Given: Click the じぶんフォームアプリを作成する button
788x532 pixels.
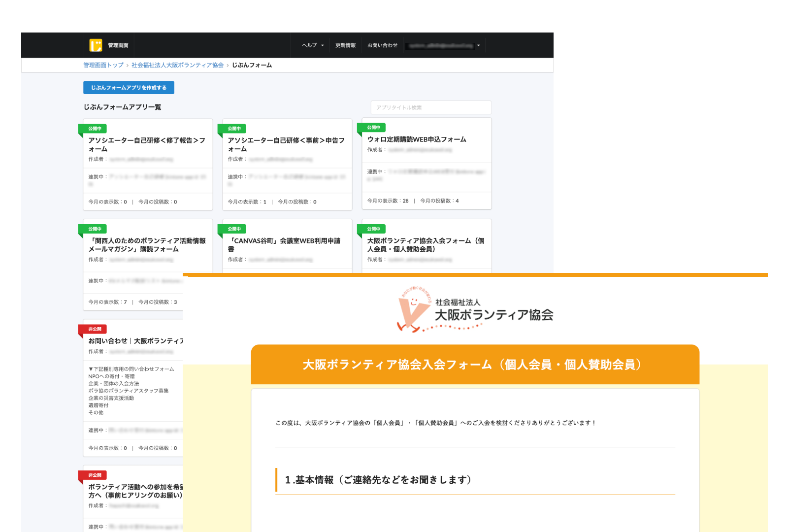Looking at the screenshot, I should pyautogui.click(x=128, y=87).
